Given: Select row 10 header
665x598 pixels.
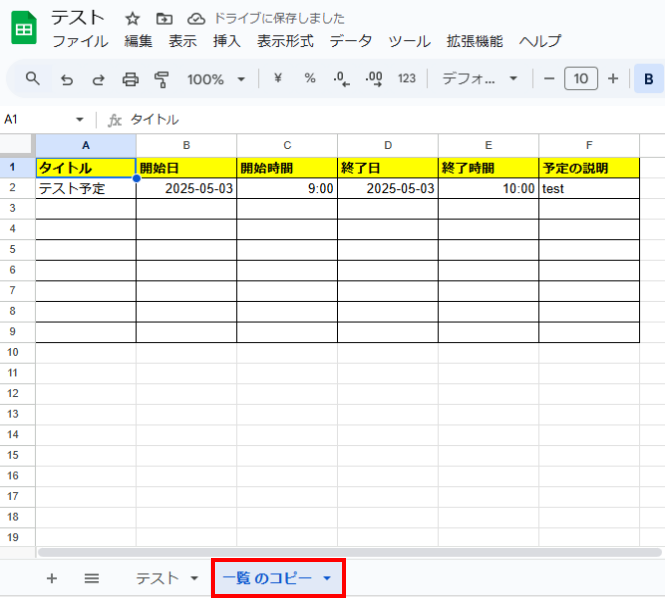Looking at the screenshot, I should (x=17, y=352).
